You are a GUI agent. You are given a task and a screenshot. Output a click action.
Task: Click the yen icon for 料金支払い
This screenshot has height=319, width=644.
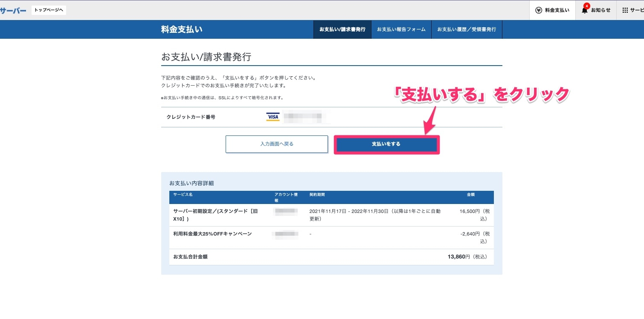[x=539, y=10]
